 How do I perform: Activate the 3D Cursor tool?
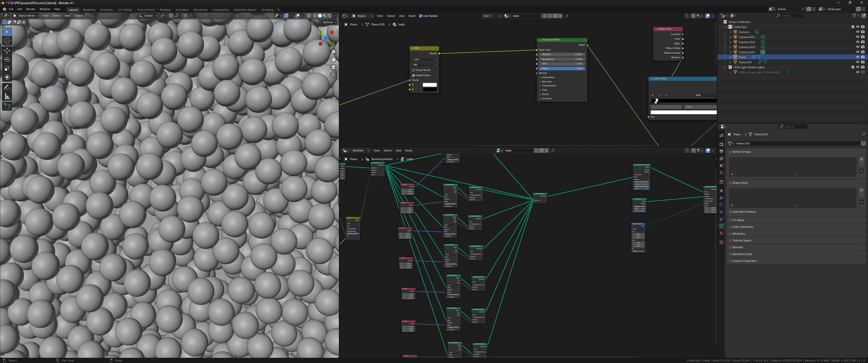(x=7, y=41)
